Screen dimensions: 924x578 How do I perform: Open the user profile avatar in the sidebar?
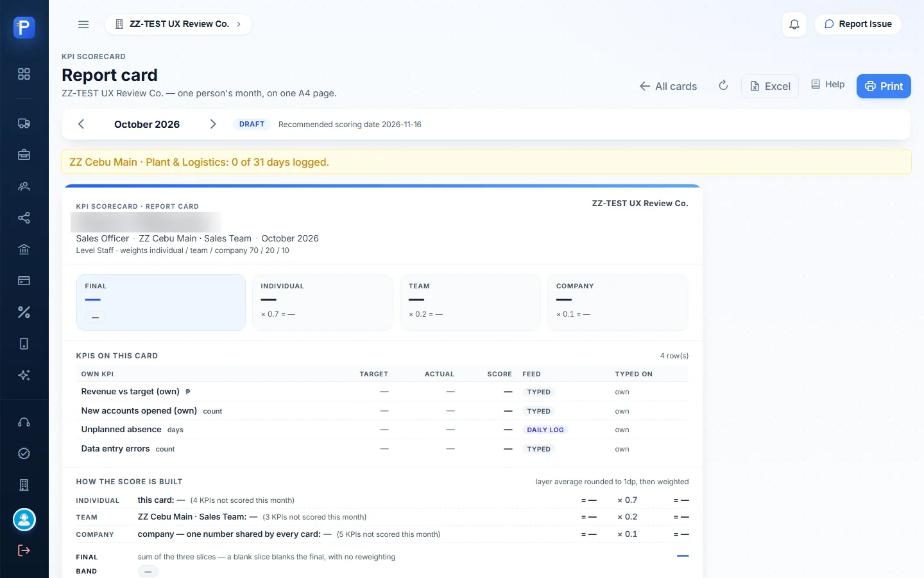pyautogui.click(x=24, y=520)
